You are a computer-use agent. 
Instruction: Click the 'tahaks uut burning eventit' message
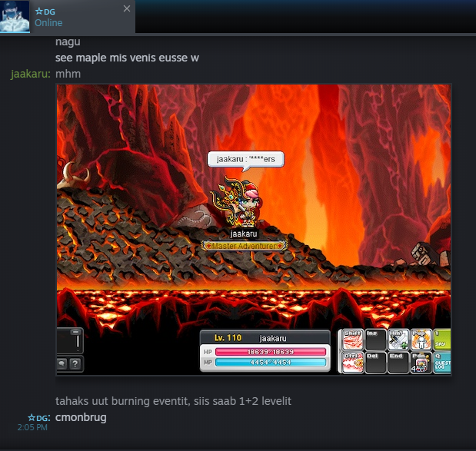tap(173, 401)
